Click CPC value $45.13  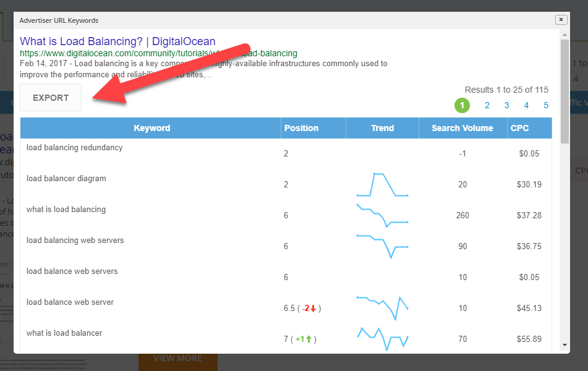click(x=529, y=308)
